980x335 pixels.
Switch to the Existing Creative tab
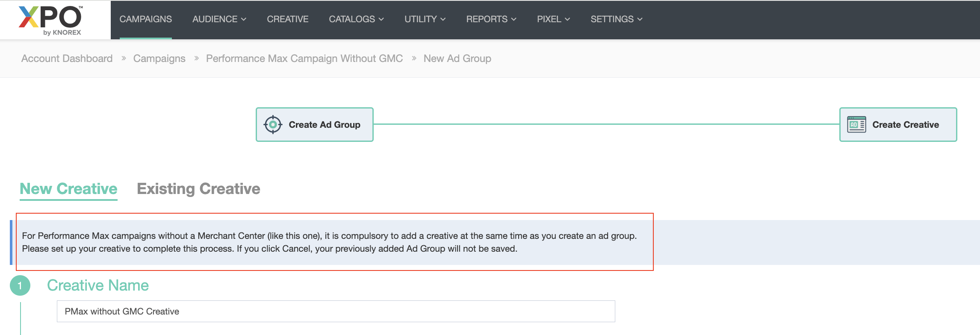click(198, 189)
